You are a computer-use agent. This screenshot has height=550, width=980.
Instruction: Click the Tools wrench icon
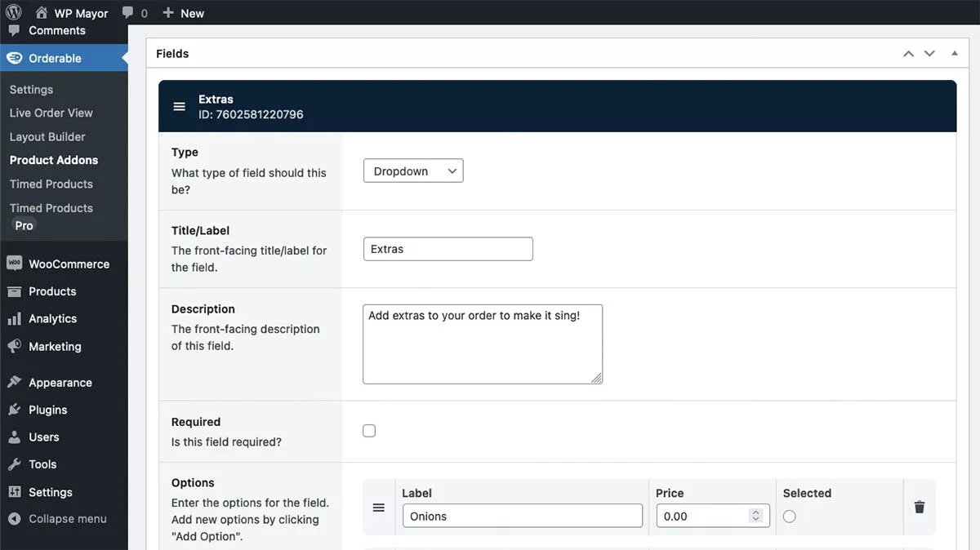click(14, 464)
